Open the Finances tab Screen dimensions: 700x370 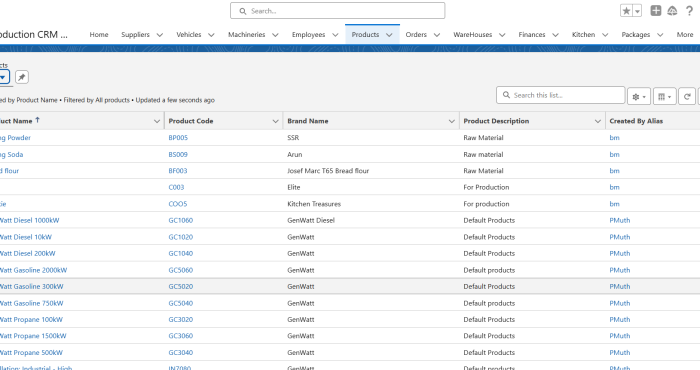(x=532, y=34)
